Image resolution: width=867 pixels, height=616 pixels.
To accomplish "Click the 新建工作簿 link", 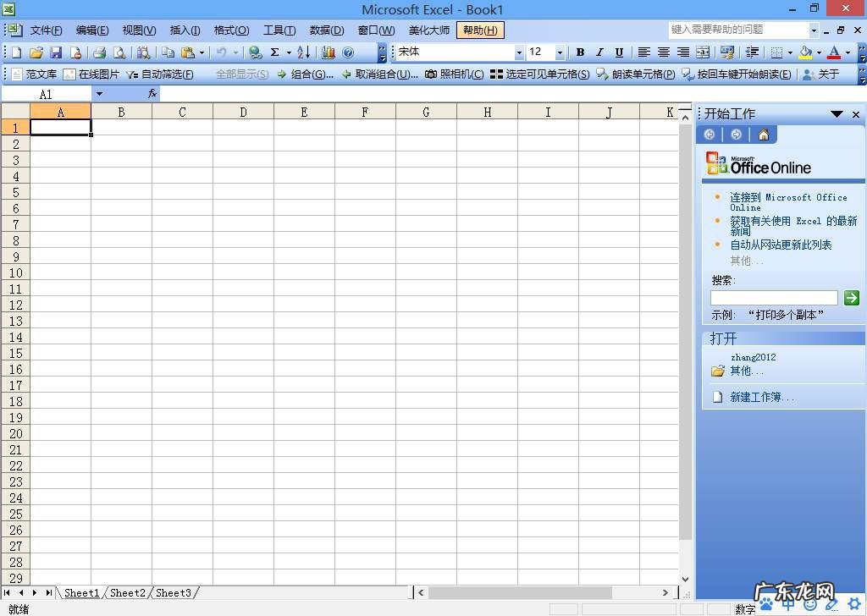I will coord(762,397).
